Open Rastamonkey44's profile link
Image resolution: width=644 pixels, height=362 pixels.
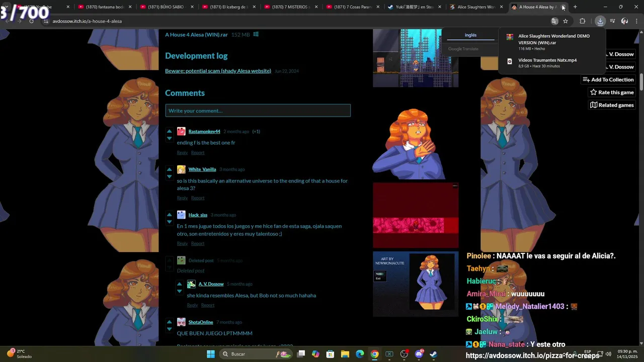click(204, 132)
